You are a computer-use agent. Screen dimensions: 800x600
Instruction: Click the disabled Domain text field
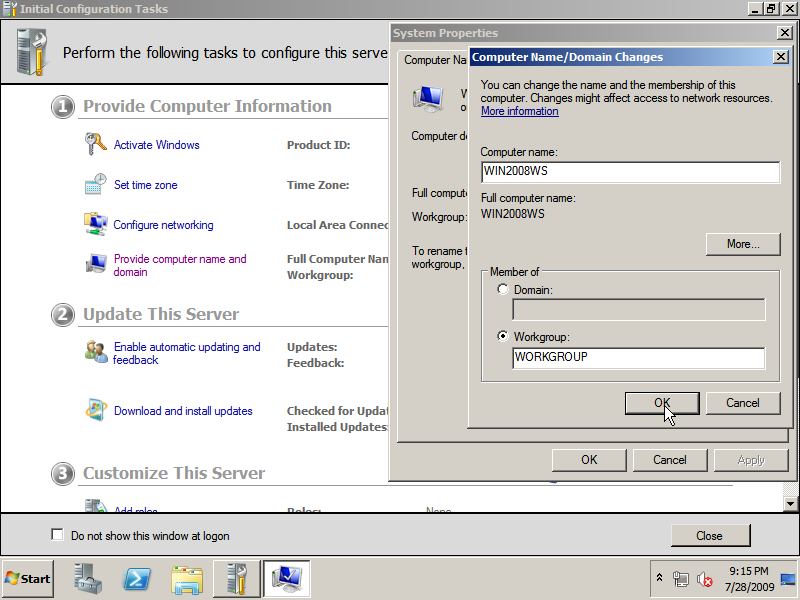(638, 310)
